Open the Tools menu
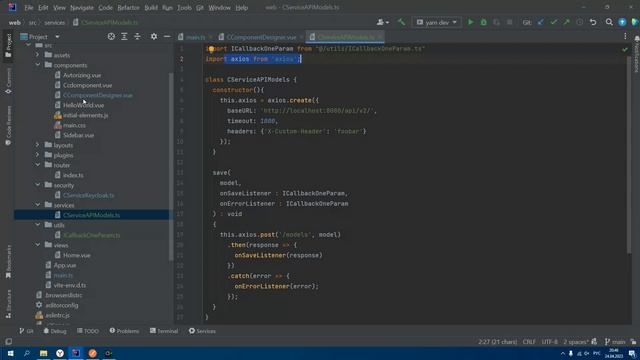 click(x=184, y=7)
